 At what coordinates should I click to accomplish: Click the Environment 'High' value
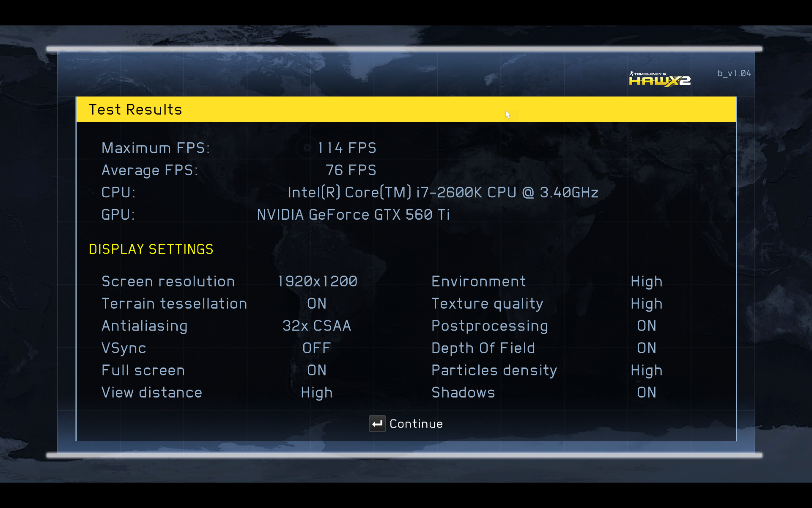coord(647,282)
